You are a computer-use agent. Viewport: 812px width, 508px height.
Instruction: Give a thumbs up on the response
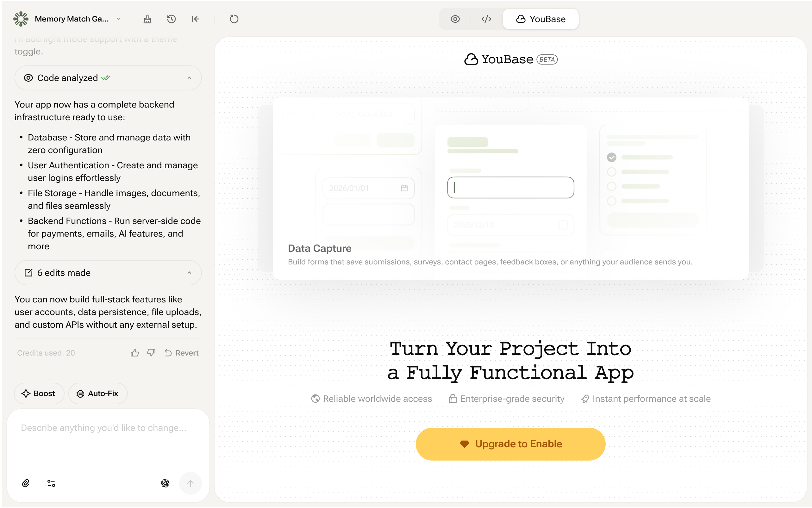point(135,352)
